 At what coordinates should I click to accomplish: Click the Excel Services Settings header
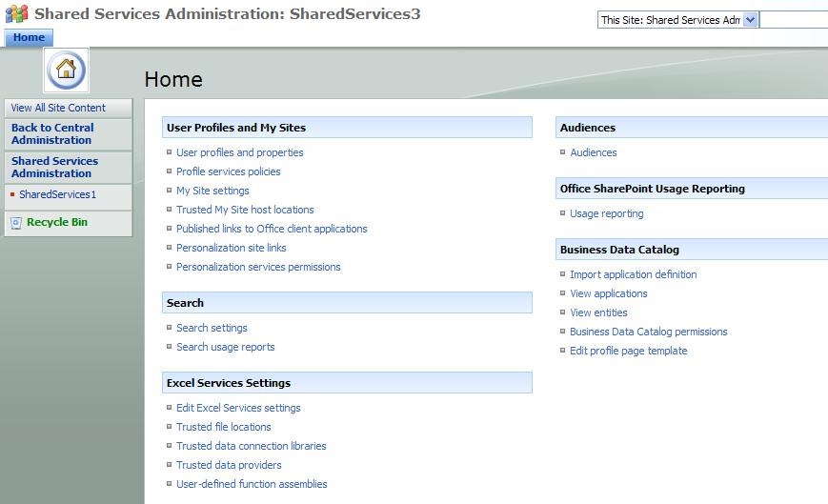click(x=347, y=383)
